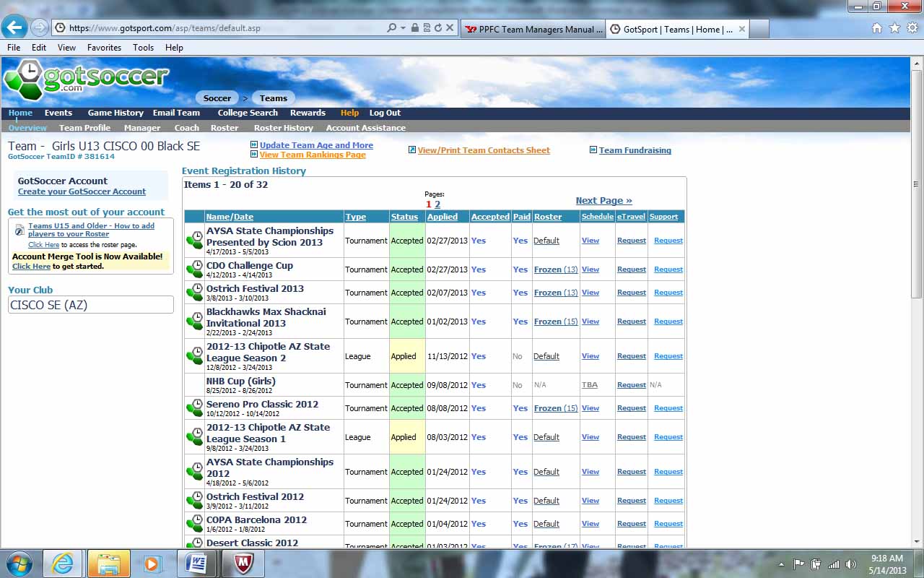
Task: Open Windows Media Player on taskbar
Action: (152, 564)
